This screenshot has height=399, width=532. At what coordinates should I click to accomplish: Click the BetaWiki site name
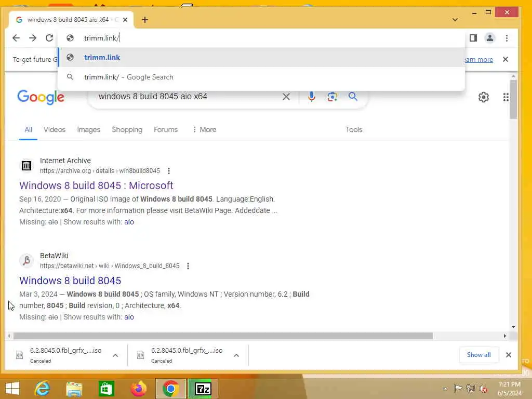pos(54,256)
